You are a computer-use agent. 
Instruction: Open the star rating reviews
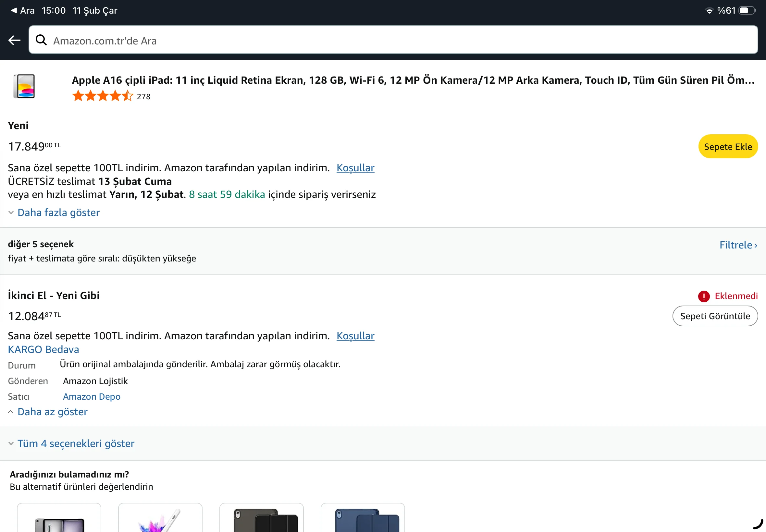click(102, 96)
